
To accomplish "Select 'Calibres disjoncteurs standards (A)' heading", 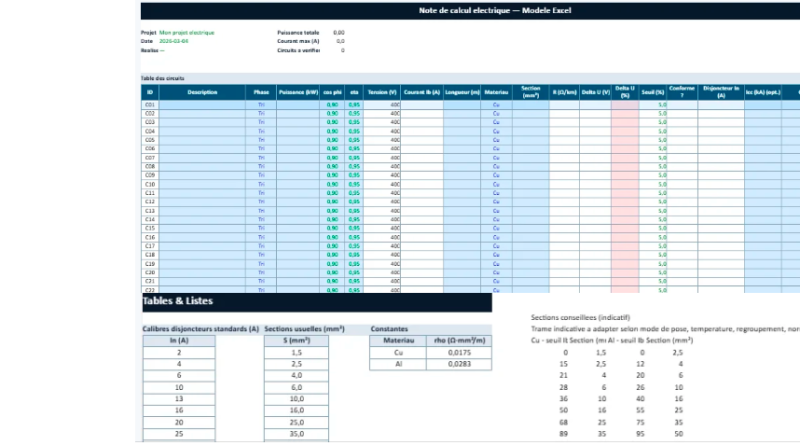I will (201, 329).
